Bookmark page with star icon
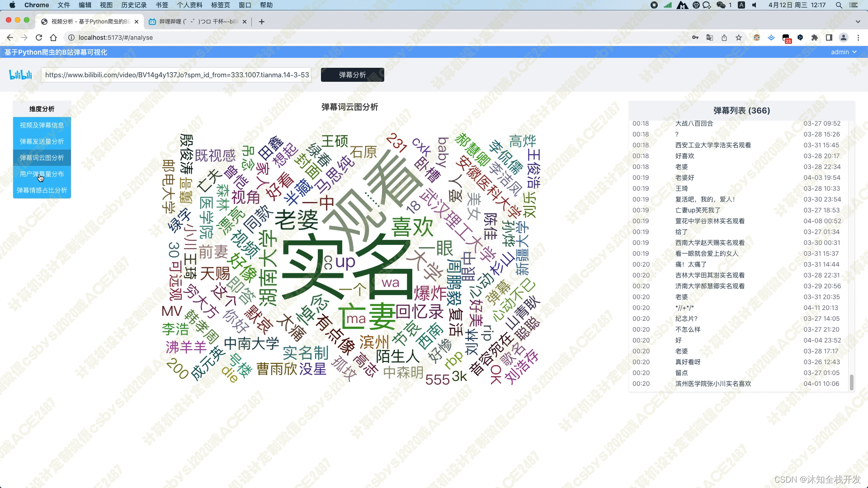 (x=739, y=38)
